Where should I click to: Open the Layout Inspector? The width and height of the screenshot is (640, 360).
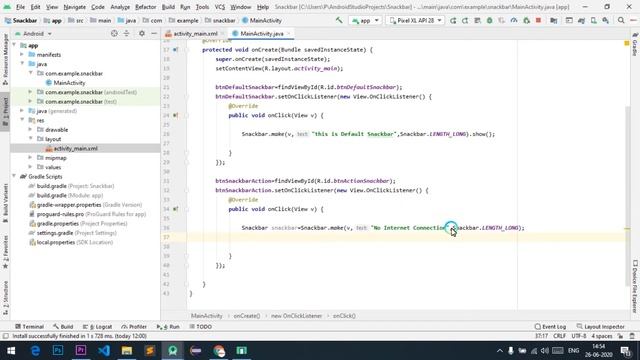tap(600, 327)
